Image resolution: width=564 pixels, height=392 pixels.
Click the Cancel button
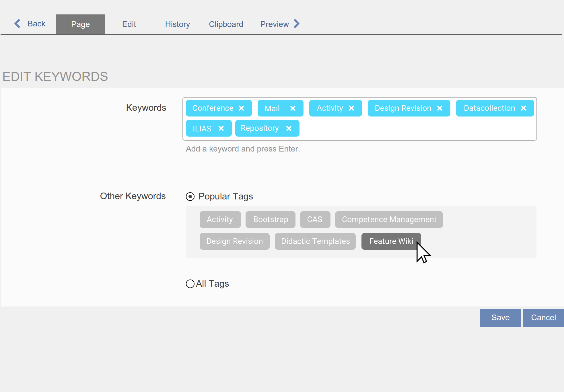(543, 318)
